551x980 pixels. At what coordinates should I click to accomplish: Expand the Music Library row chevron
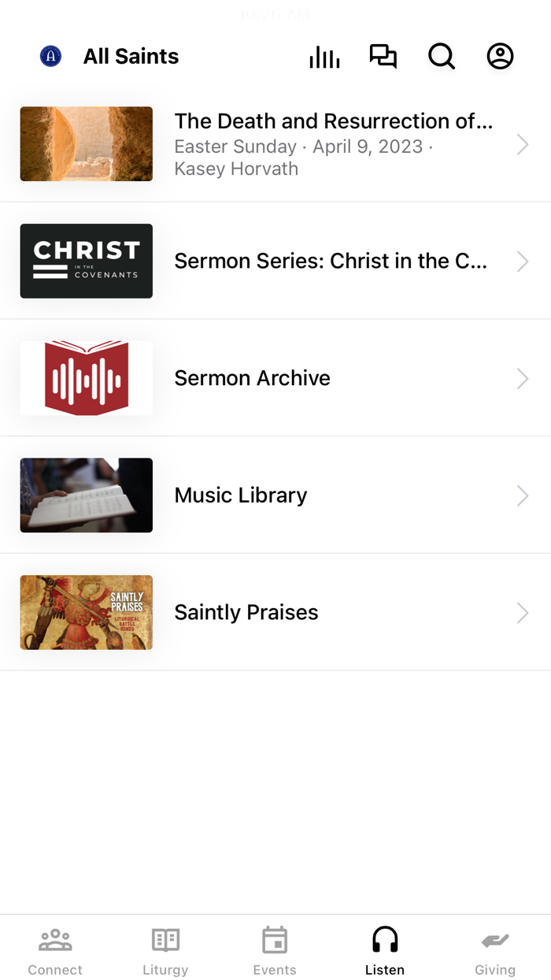(522, 495)
